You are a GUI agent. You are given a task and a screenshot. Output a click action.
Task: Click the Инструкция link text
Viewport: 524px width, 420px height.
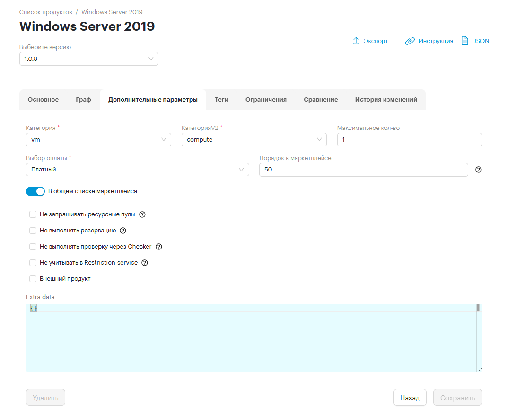[x=436, y=41]
